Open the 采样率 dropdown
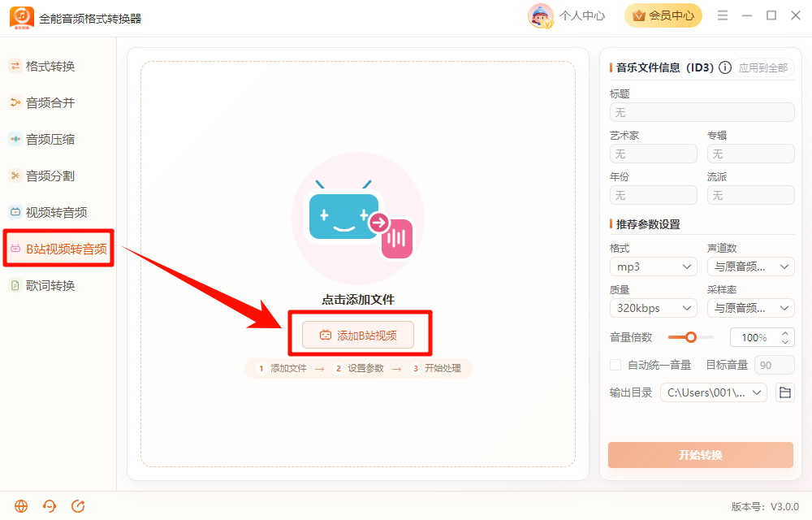Viewport: 812px width, 520px height. [751, 308]
